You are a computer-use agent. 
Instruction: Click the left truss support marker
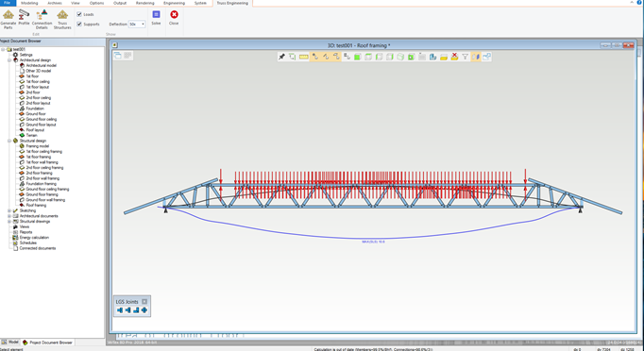[x=166, y=210]
